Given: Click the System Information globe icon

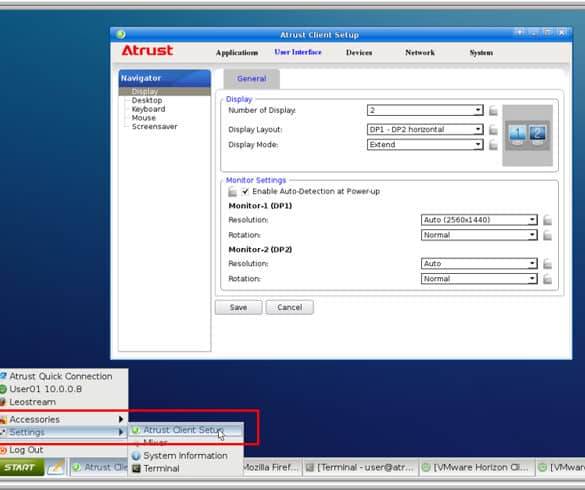Looking at the screenshot, I should 136,456.
